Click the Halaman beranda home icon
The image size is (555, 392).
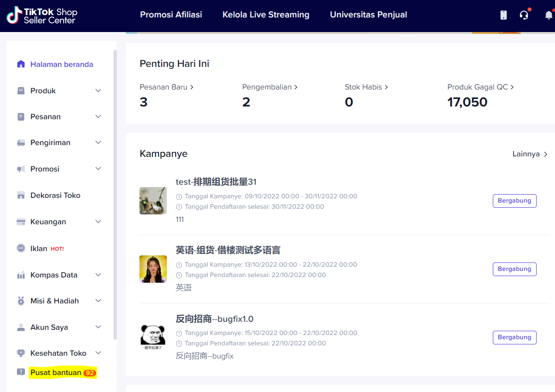[x=21, y=64]
